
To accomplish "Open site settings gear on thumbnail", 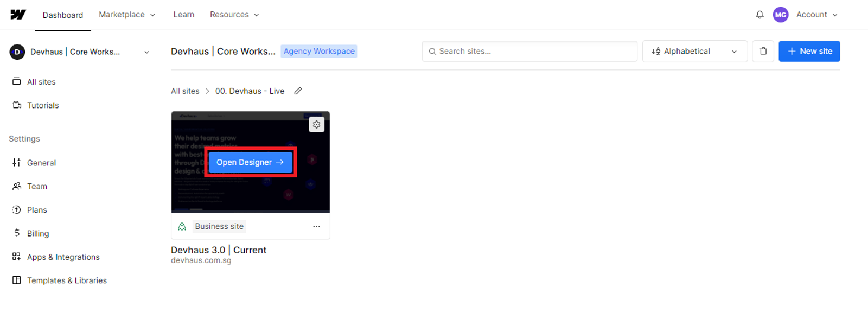I will click(317, 125).
